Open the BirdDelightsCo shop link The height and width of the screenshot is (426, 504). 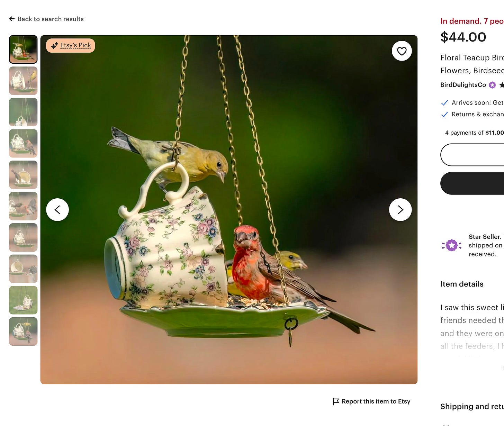pos(463,85)
